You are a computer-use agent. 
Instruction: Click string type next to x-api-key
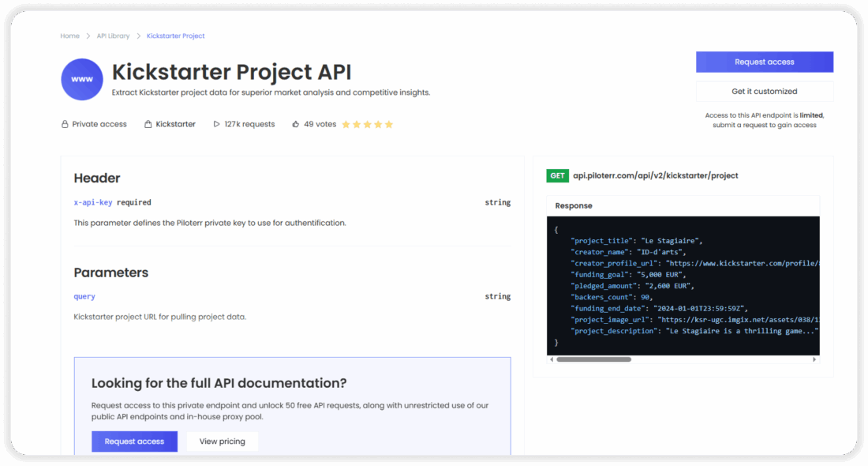coord(498,203)
